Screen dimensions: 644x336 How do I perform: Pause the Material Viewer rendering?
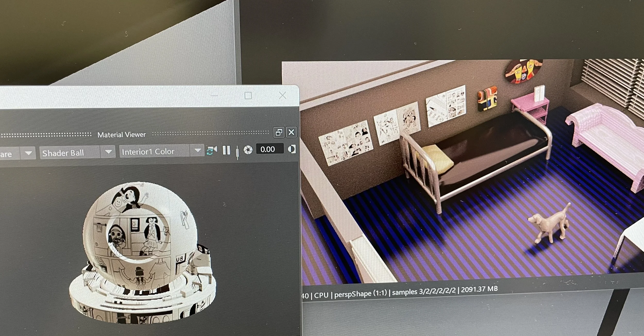(x=226, y=150)
